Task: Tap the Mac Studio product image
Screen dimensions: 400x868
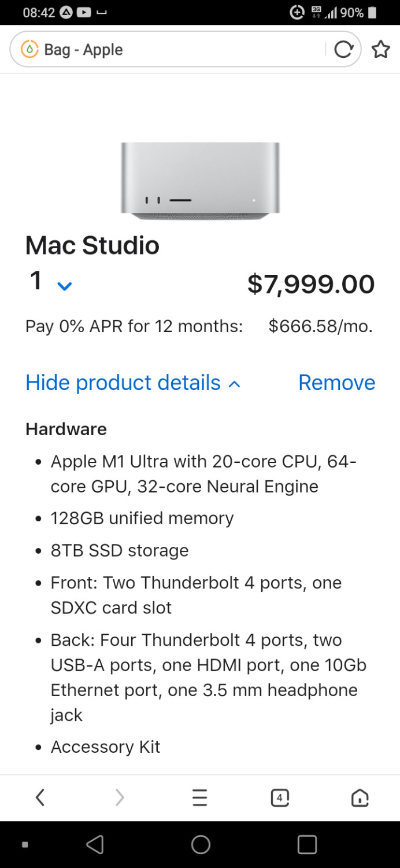Action: click(x=200, y=181)
